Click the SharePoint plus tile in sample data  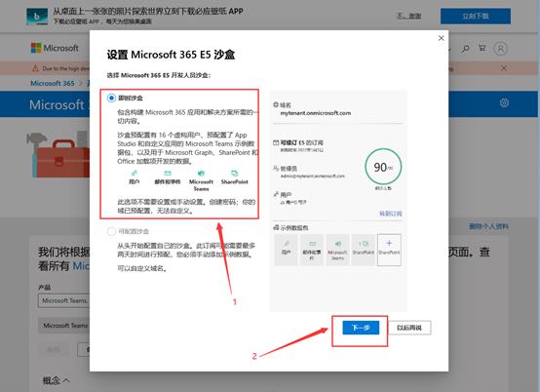coord(389,250)
